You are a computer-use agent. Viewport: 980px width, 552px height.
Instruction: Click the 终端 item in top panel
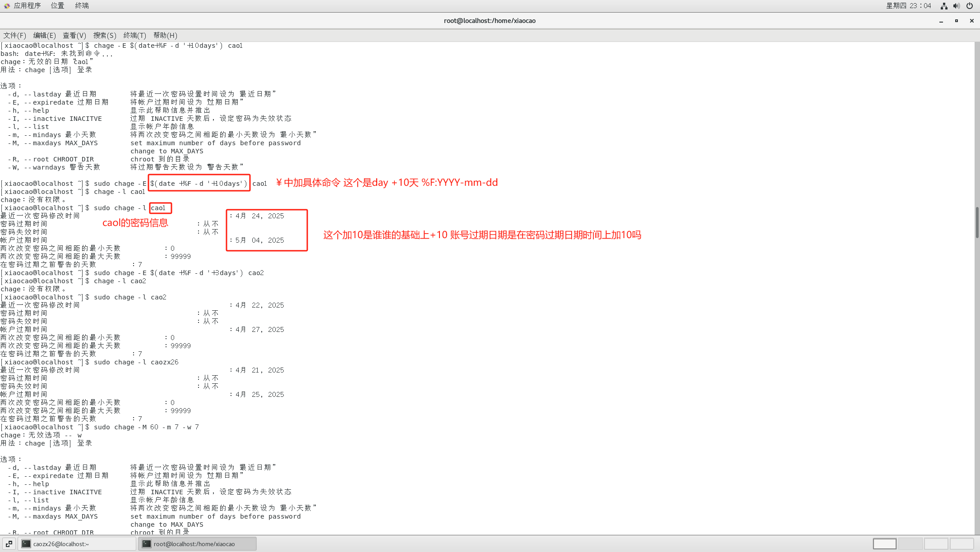[x=82, y=5]
